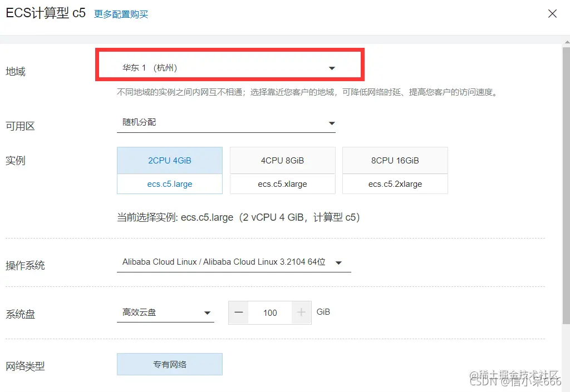This screenshot has width=570, height=392.
Task: Choose the ecs.c5.xlarge instance type
Action: [x=282, y=184]
